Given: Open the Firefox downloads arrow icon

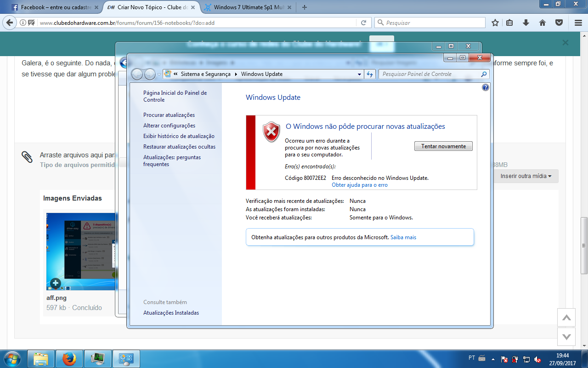Looking at the screenshot, I should [x=526, y=23].
